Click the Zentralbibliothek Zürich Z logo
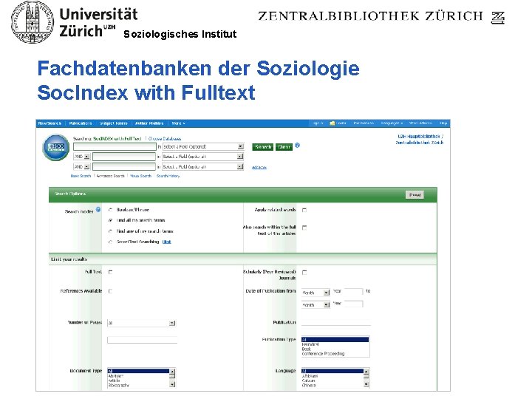This screenshot has height=399, width=532. [x=498, y=18]
